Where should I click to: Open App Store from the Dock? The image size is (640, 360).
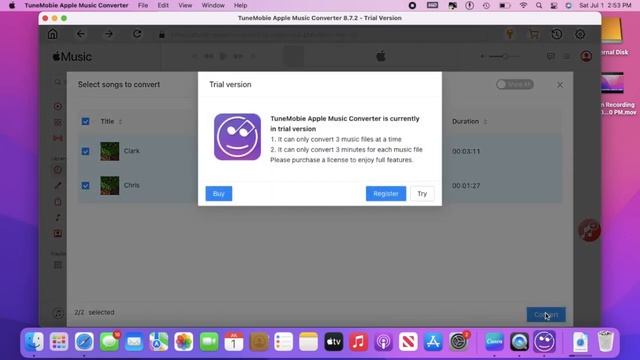point(433,341)
